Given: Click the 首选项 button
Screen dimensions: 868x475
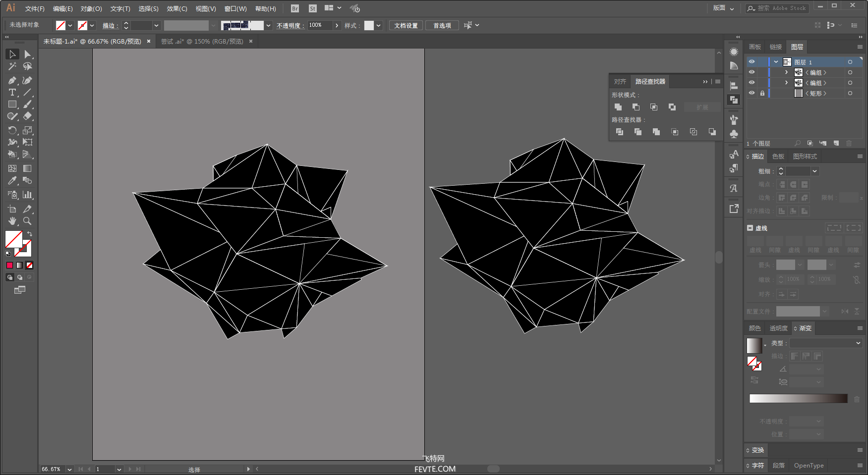Looking at the screenshot, I should click(x=442, y=26).
